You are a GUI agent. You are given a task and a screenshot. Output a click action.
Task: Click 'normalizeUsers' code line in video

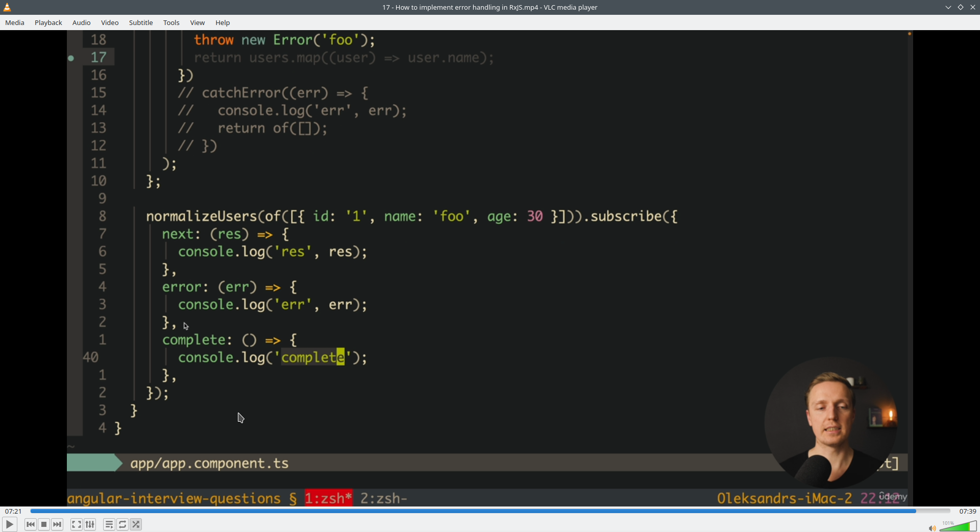click(412, 216)
